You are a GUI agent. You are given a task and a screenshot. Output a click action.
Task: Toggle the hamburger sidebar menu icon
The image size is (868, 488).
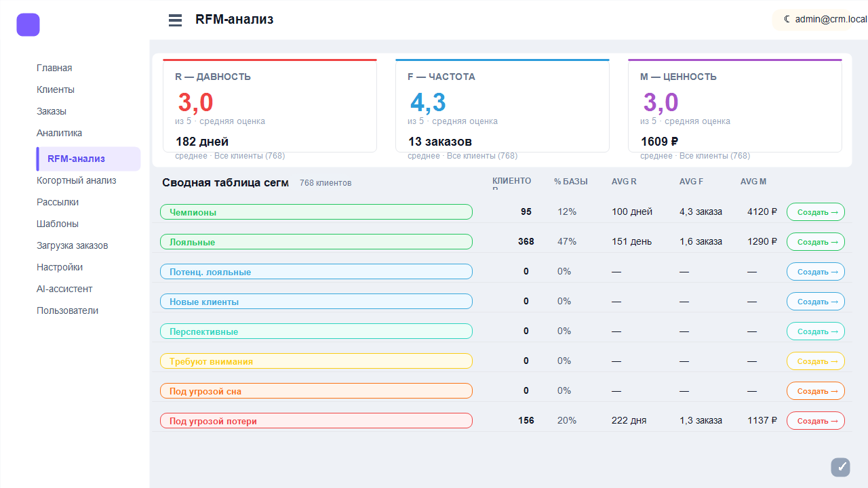pyautogui.click(x=175, y=20)
